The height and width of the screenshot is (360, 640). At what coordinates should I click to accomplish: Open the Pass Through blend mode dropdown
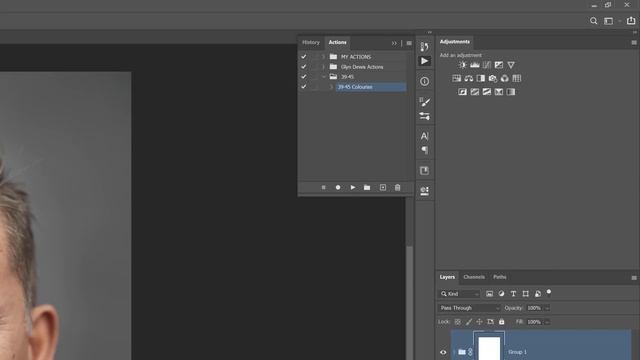coord(469,308)
